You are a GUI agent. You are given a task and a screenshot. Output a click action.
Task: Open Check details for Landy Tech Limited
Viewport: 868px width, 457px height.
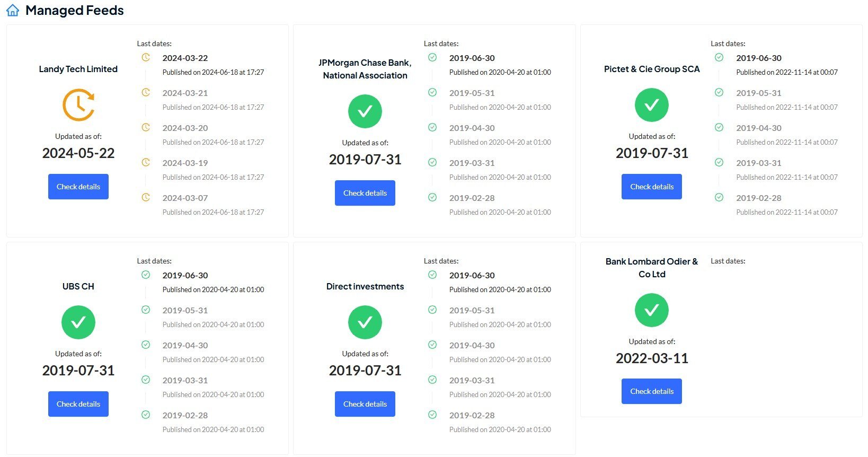[x=78, y=187]
